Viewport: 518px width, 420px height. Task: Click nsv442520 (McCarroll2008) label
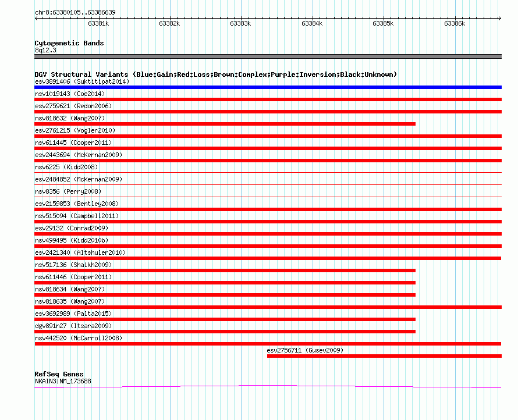pyautogui.click(x=79, y=338)
